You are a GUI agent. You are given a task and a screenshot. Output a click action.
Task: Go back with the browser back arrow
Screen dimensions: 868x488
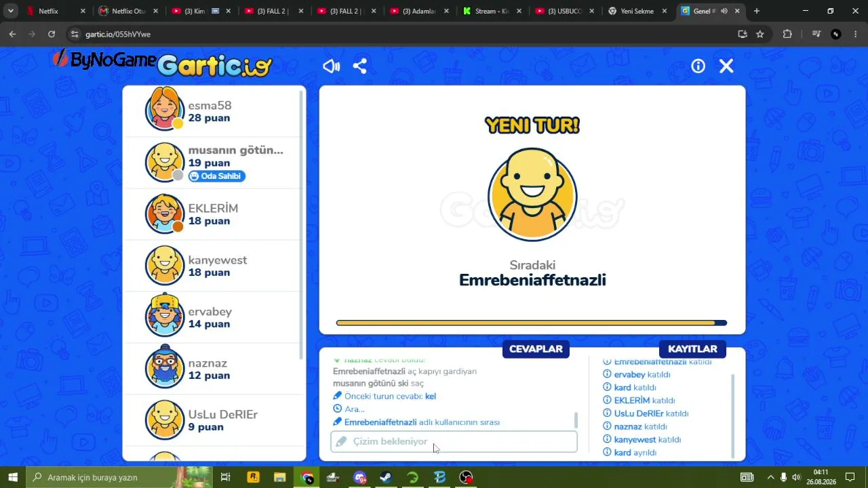pos(12,34)
